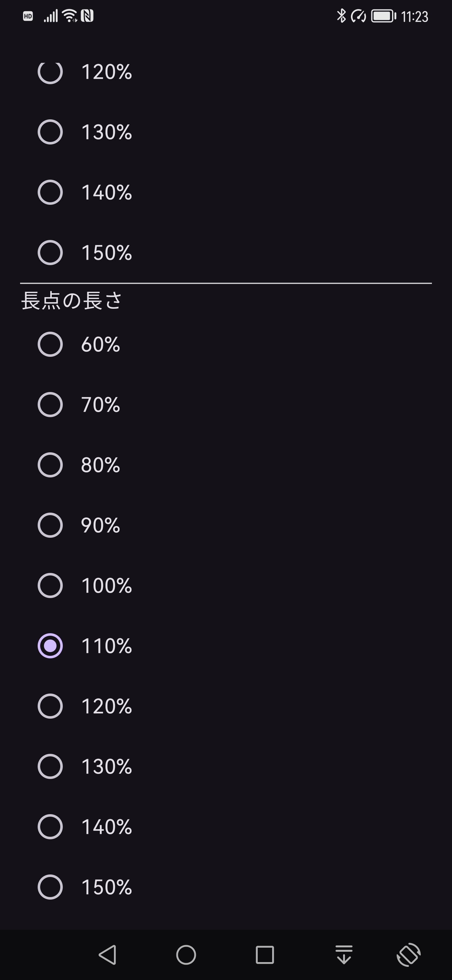Tap the selected 110% radio button
This screenshot has width=452, height=980.
coord(50,645)
